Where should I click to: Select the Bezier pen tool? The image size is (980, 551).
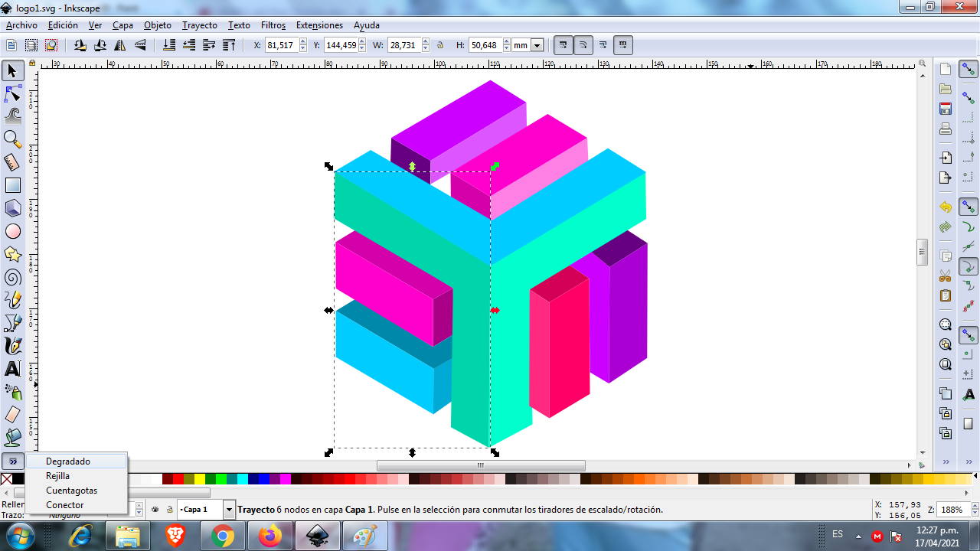(x=12, y=323)
